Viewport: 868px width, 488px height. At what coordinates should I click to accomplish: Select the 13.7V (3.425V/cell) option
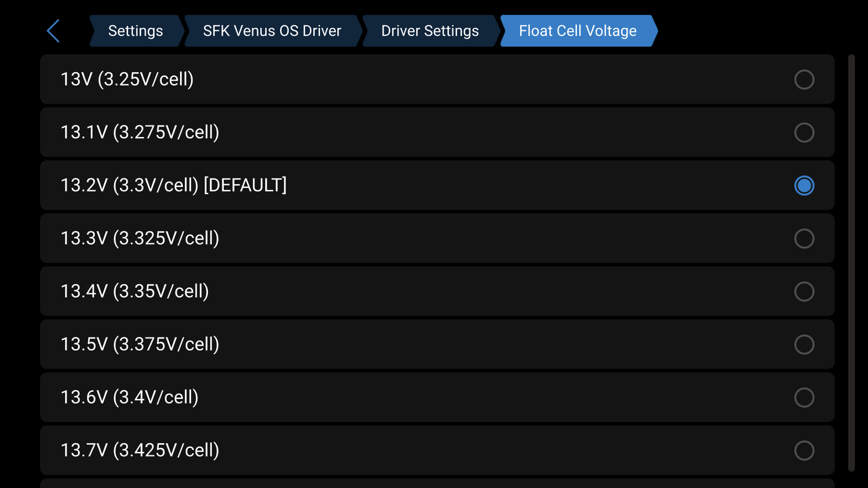pos(804,450)
